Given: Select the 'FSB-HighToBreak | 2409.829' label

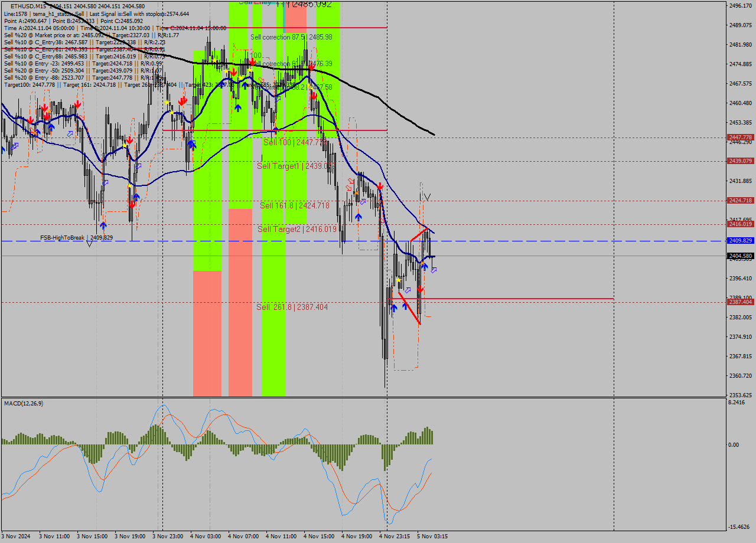Looking at the screenshot, I should click(x=76, y=237).
